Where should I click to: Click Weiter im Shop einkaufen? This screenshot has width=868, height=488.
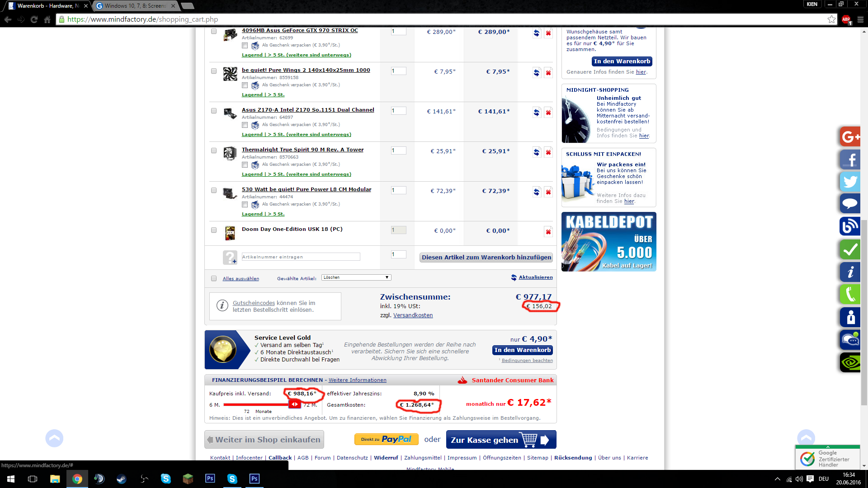[x=264, y=440]
